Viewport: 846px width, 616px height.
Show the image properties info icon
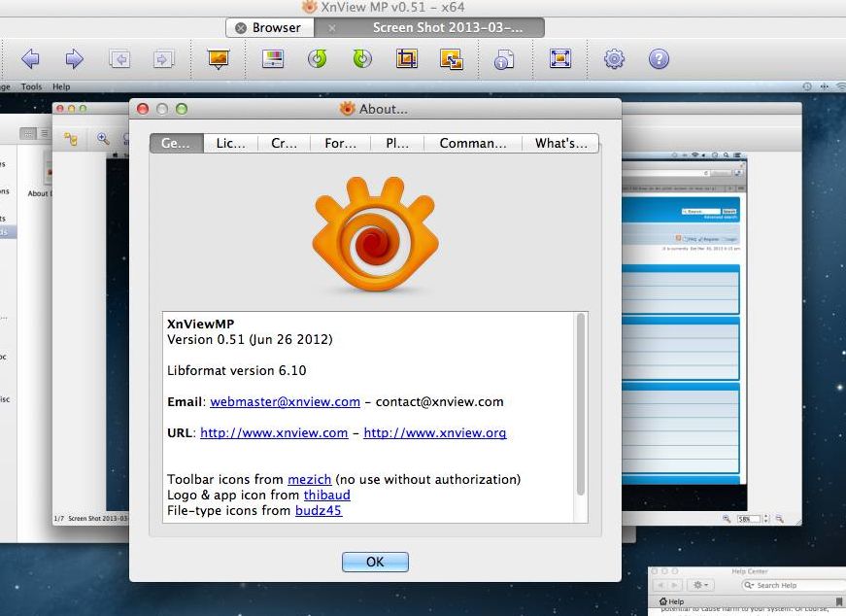coord(504,59)
